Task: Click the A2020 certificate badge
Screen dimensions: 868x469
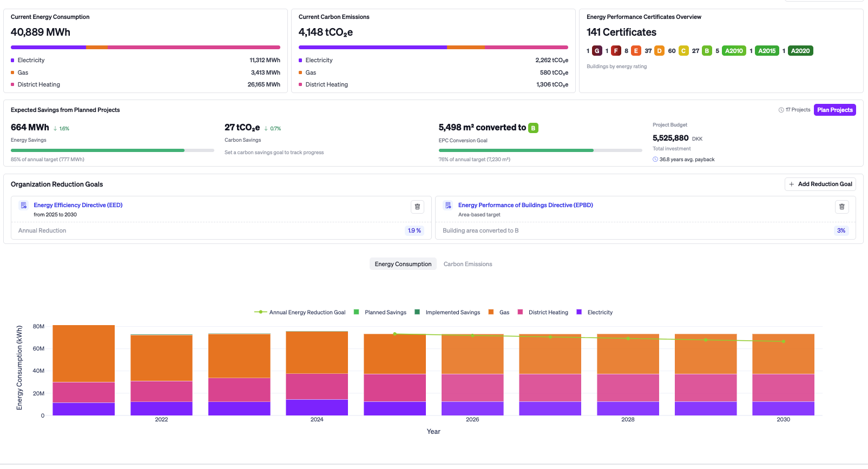Action: (800, 51)
